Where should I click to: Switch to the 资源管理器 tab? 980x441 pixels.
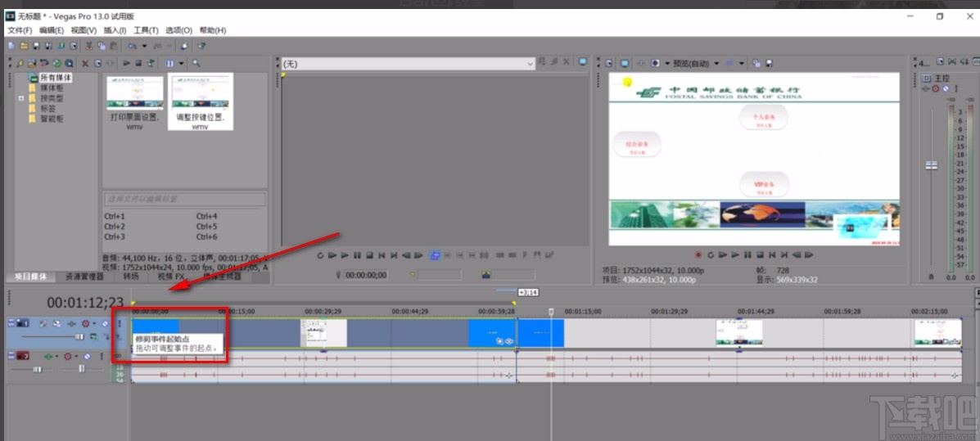click(85, 277)
